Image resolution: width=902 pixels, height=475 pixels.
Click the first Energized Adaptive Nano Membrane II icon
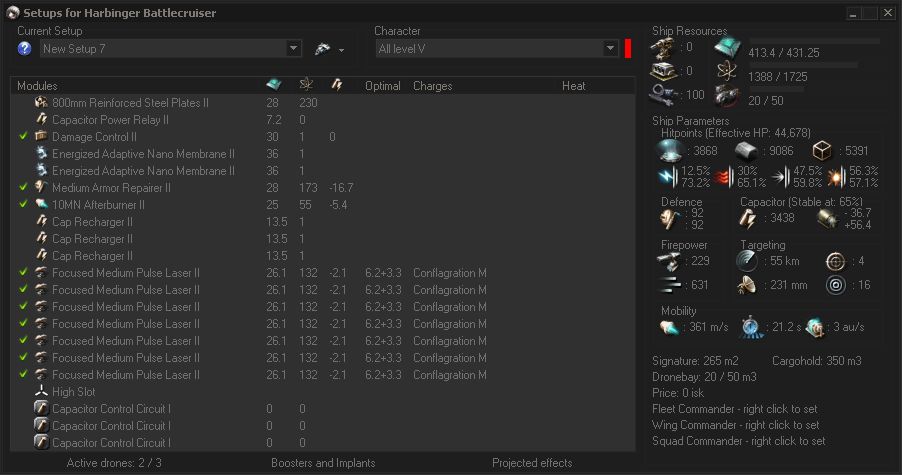point(41,154)
